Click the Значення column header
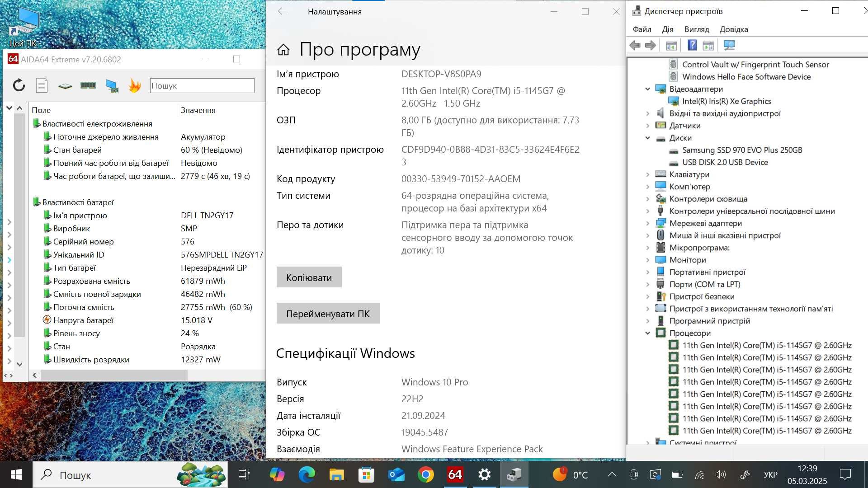868x488 pixels. click(x=222, y=110)
